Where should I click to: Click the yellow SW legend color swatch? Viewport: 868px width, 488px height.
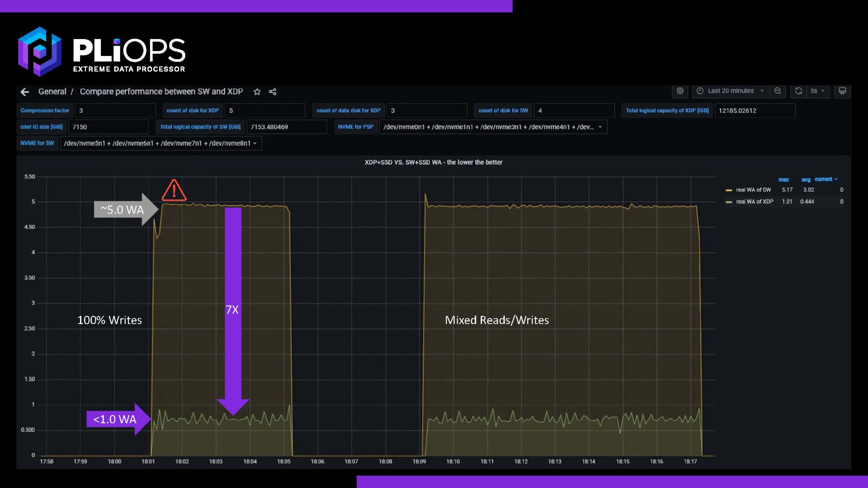(729, 190)
